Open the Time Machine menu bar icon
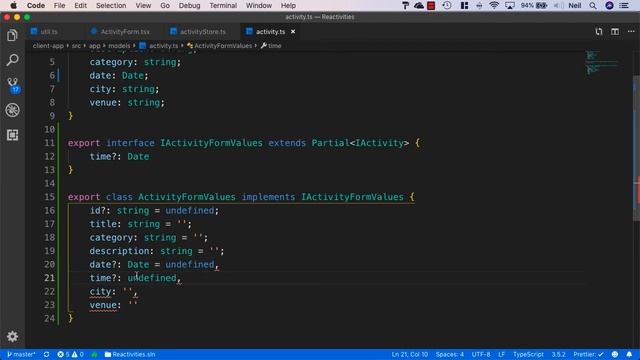 [447, 6]
